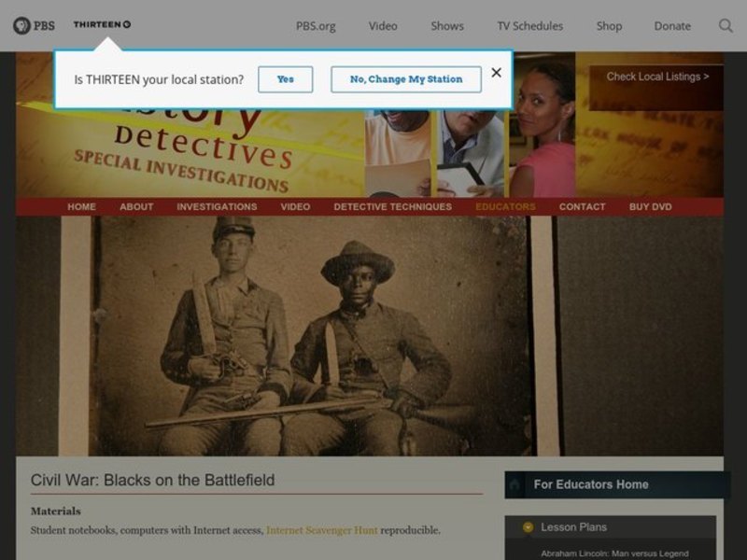Click the Donate link
747x560 pixels.
tap(672, 26)
